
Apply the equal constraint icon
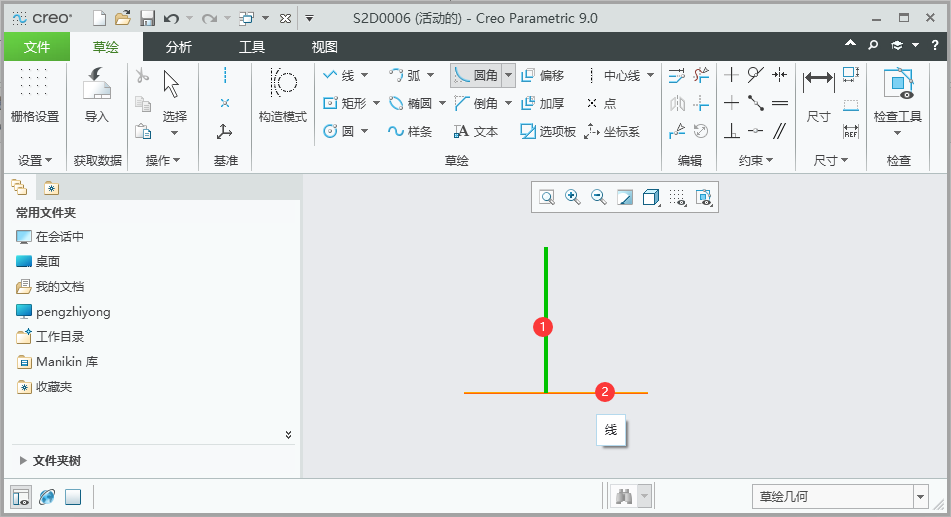pyautogui.click(x=779, y=103)
